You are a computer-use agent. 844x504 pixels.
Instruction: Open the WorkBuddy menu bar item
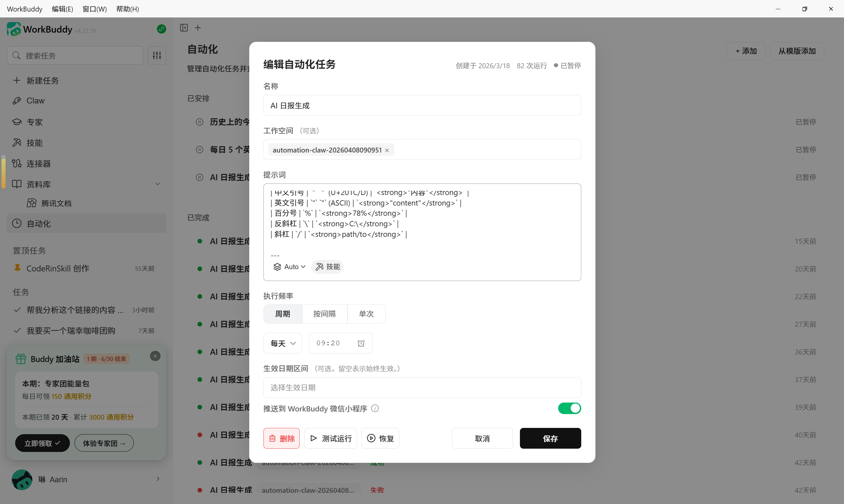coord(24,9)
